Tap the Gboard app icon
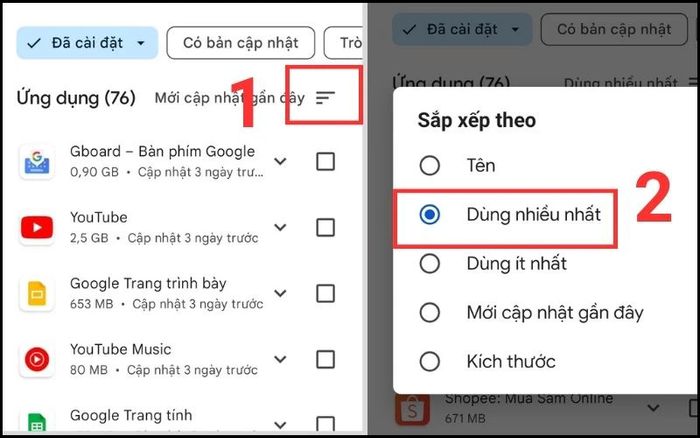 coord(37,162)
